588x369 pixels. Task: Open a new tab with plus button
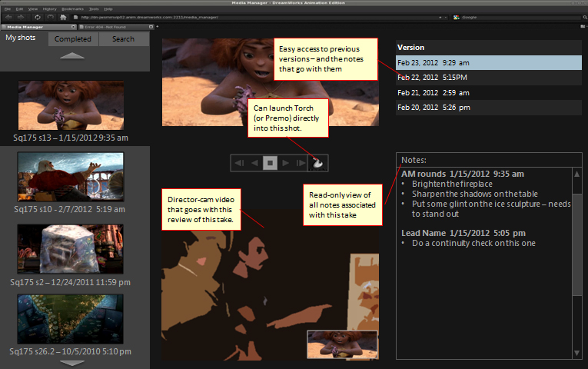(158, 27)
